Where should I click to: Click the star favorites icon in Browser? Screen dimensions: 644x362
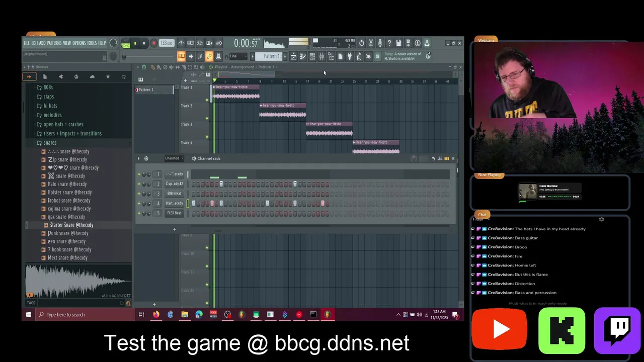tap(108, 76)
